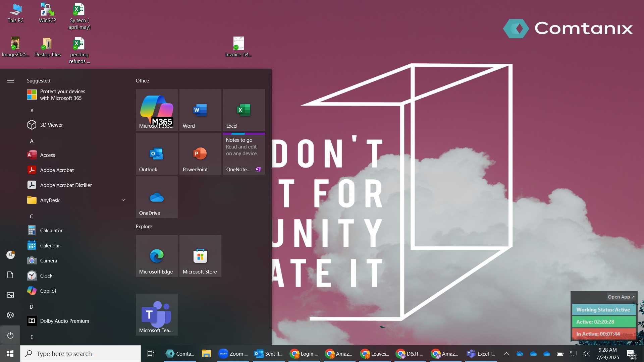Launch PowerPoint from the Office tiles

200,154
